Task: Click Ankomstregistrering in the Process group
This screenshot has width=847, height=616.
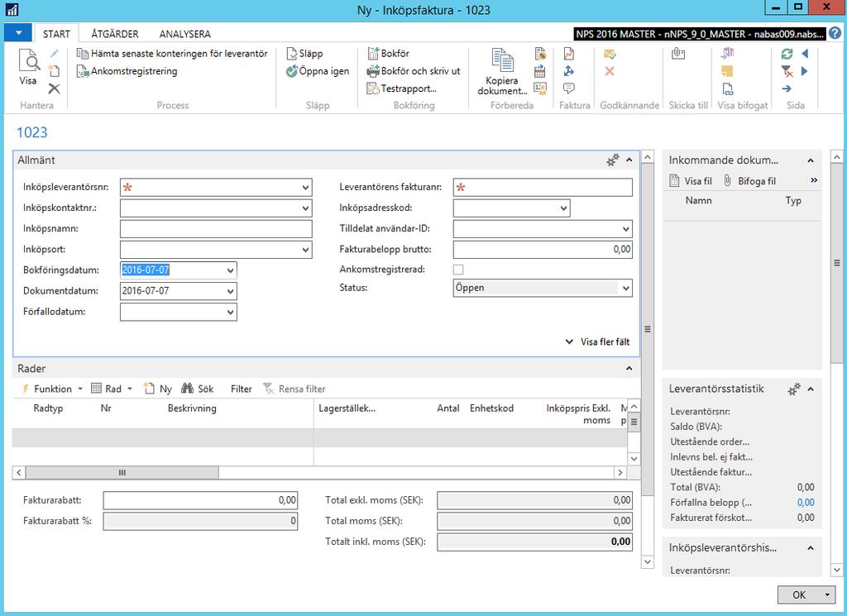Action: pyautogui.click(x=127, y=71)
